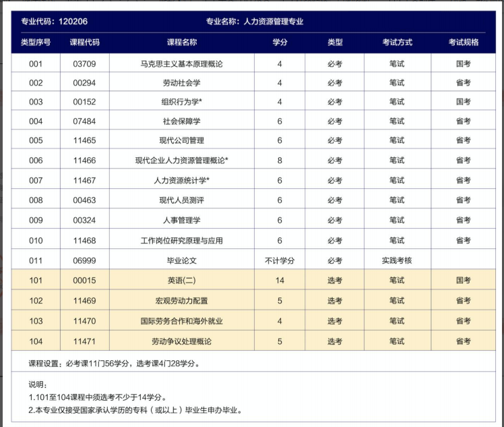
Task: Select course 人力资源统计学*
Action: 182,181
